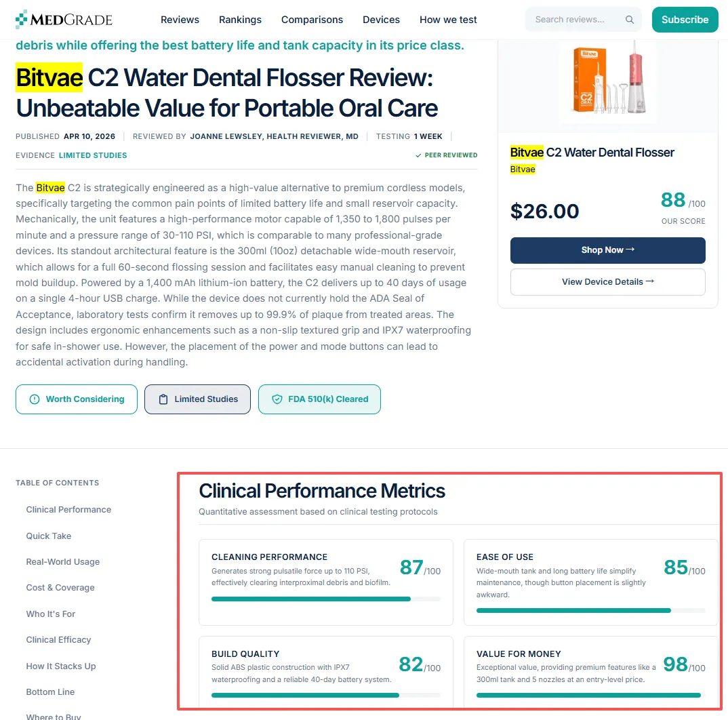Go to the Comparisons page

click(312, 20)
